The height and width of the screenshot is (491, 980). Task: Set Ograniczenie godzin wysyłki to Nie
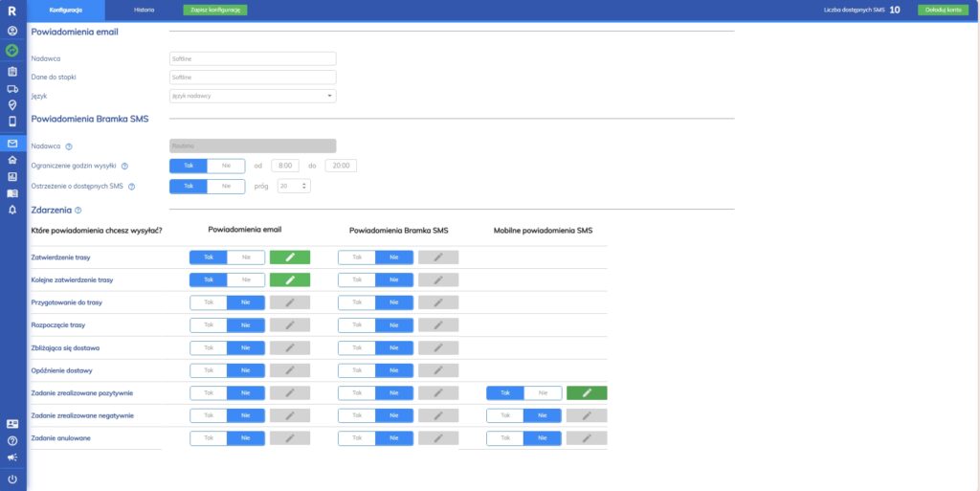pos(226,166)
